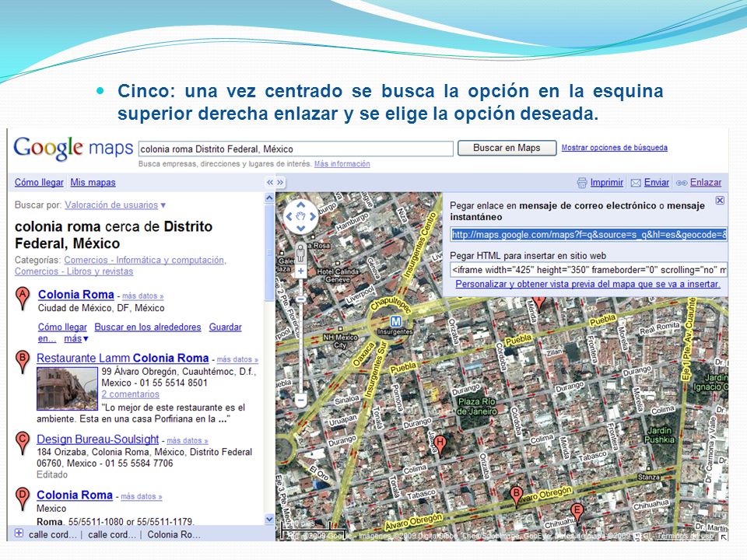Select marker A beside Colonia Roma result

(x=23, y=299)
